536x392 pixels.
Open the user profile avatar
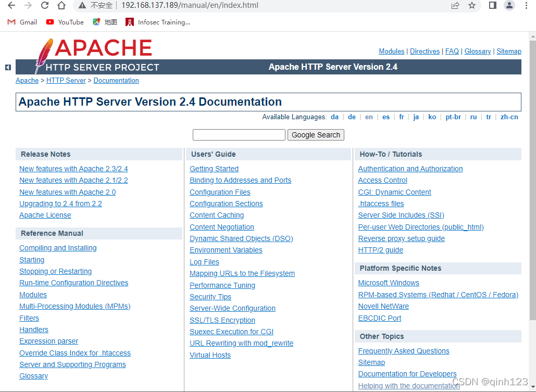(x=509, y=6)
